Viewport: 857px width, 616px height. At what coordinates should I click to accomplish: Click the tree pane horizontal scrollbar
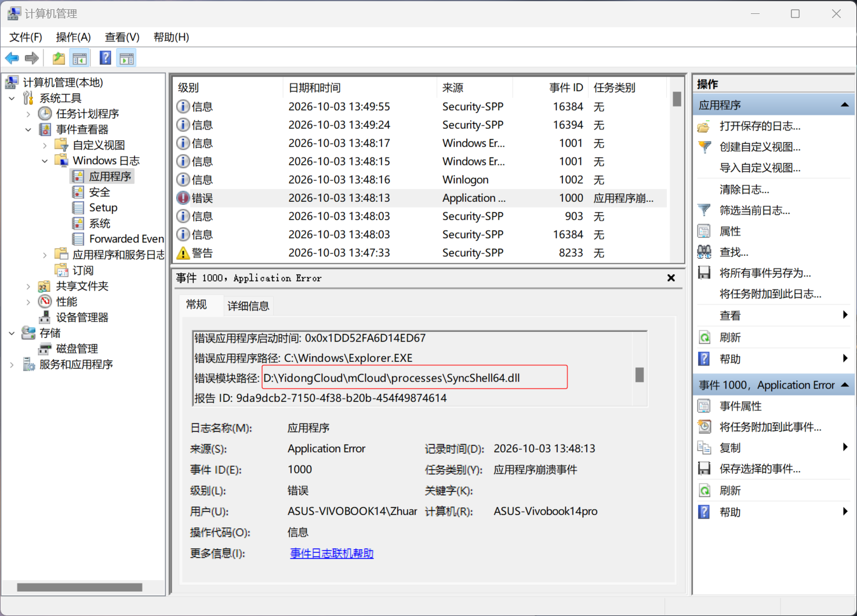(79, 588)
